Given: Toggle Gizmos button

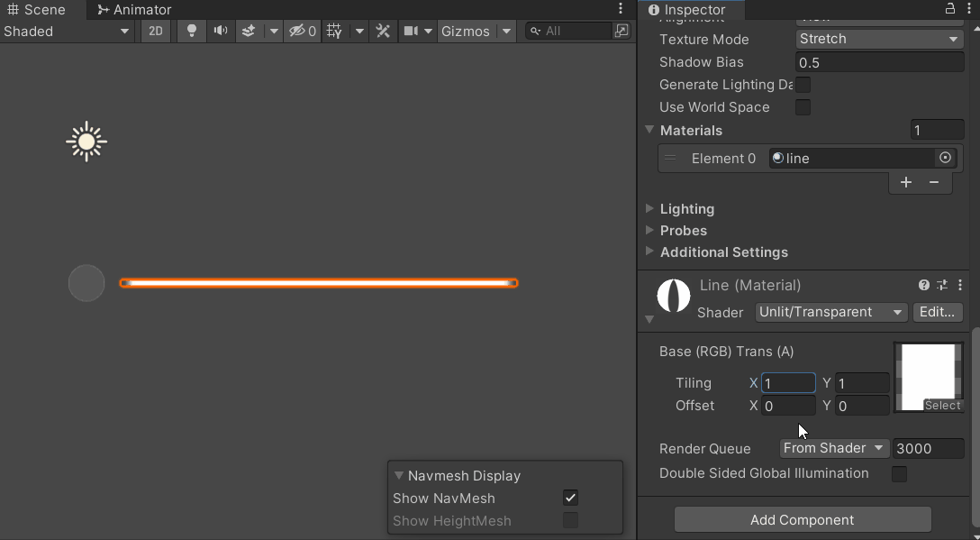Looking at the screenshot, I should pyautogui.click(x=466, y=32).
